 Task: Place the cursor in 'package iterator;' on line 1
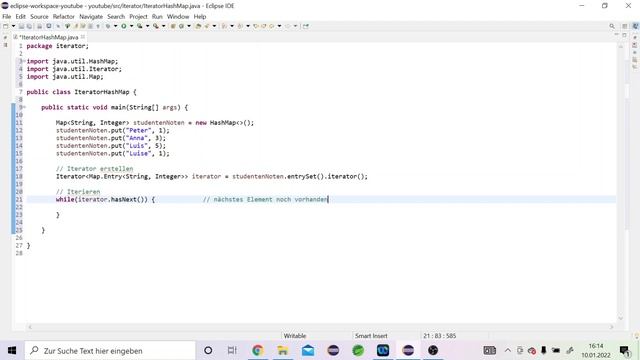58,46
